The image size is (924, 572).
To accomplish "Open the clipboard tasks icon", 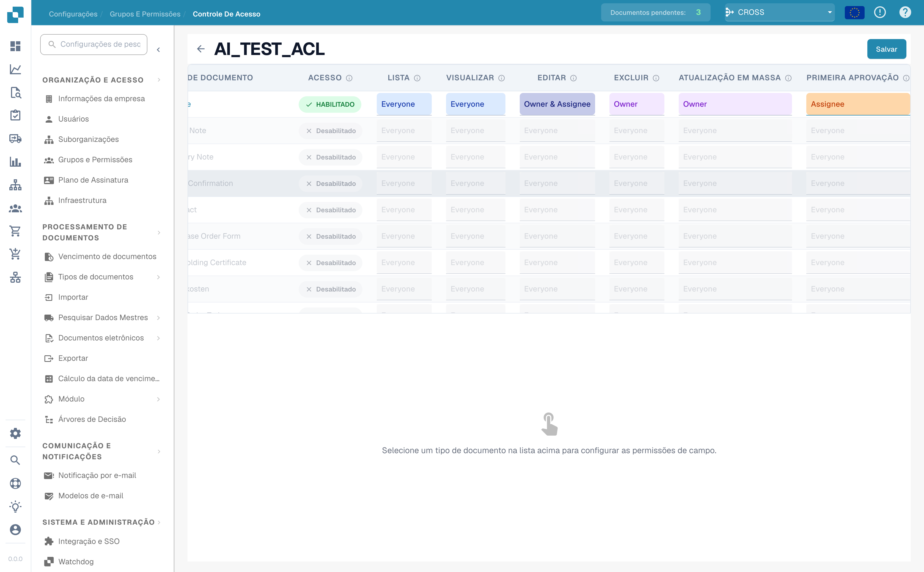I will tap(15, 116).
